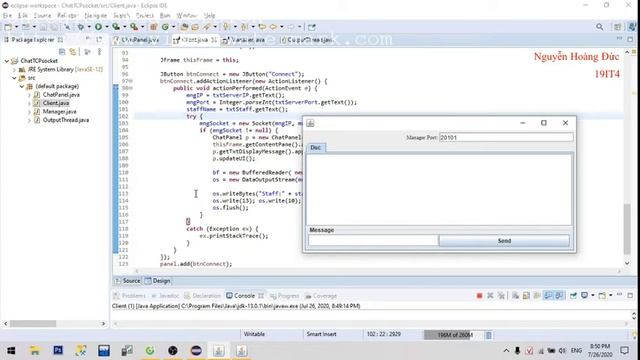The width and height of the screenshot is (640, 360).
Task: Click Coverage run icon in toolbar
Action: 116,27
